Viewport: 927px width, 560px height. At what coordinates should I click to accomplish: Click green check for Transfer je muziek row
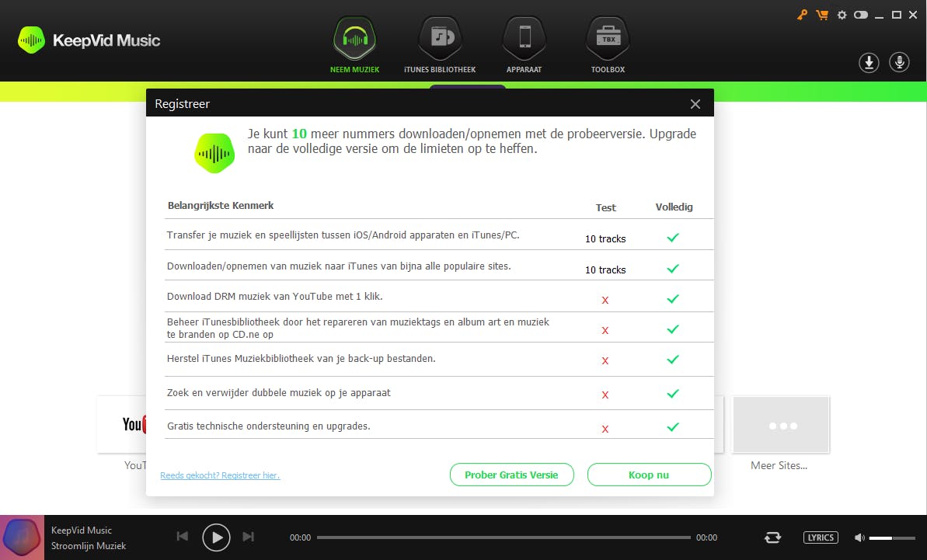(673, 238)
